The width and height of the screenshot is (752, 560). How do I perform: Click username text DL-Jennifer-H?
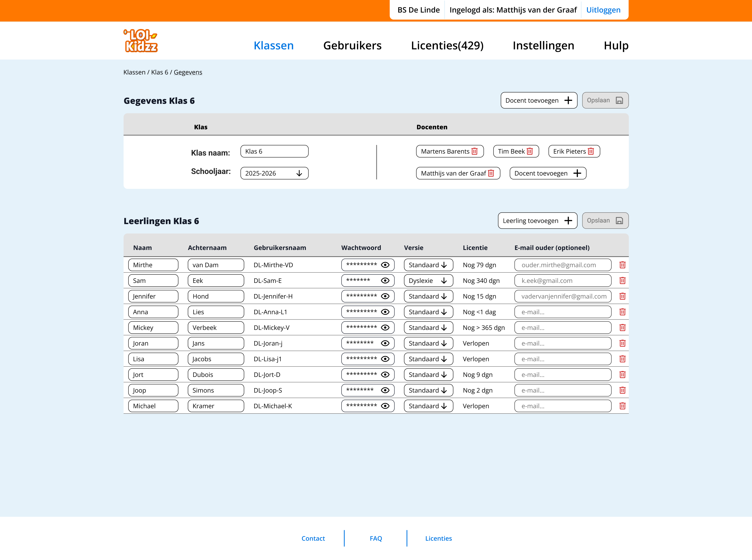(x=273, y=296)
